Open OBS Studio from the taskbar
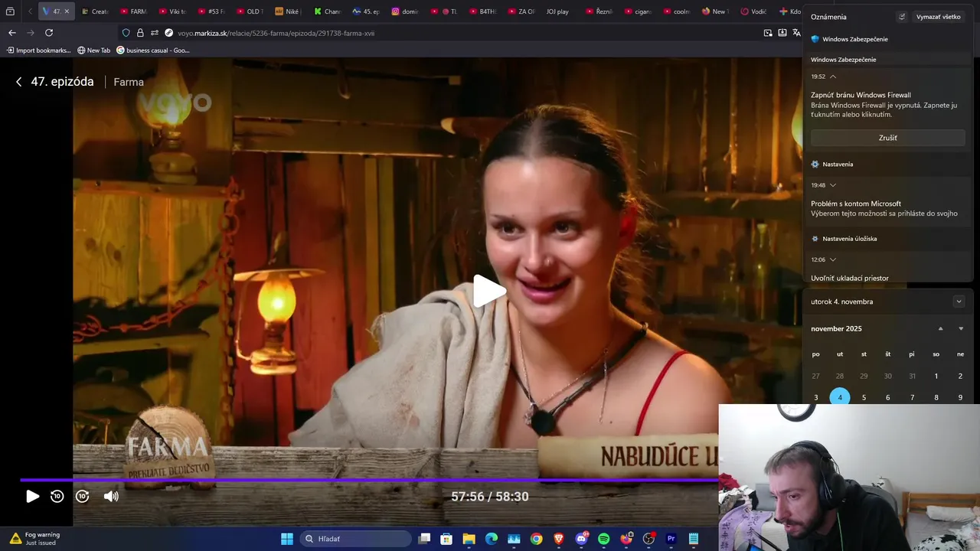 [648, 539]
